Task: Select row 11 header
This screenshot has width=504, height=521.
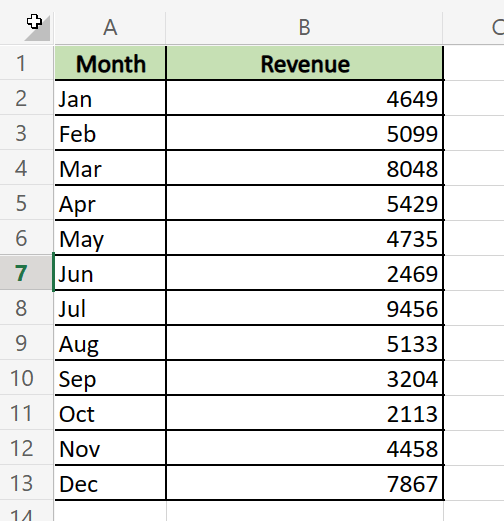Action: click(x=26, y=413)
